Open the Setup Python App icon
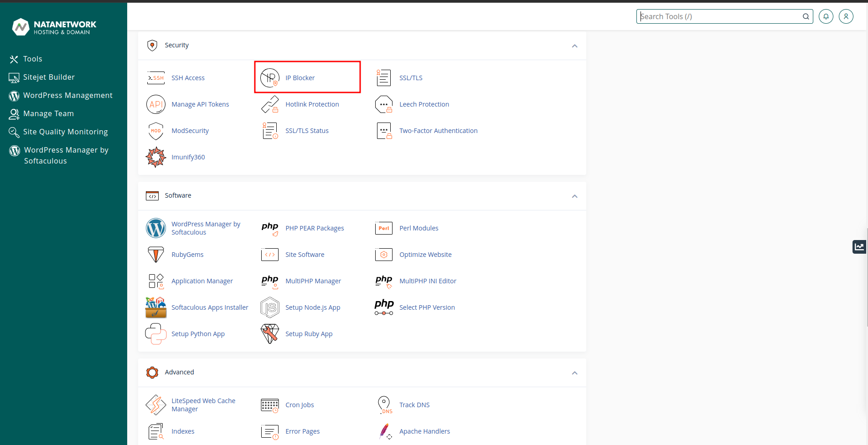 click(156, 334)
